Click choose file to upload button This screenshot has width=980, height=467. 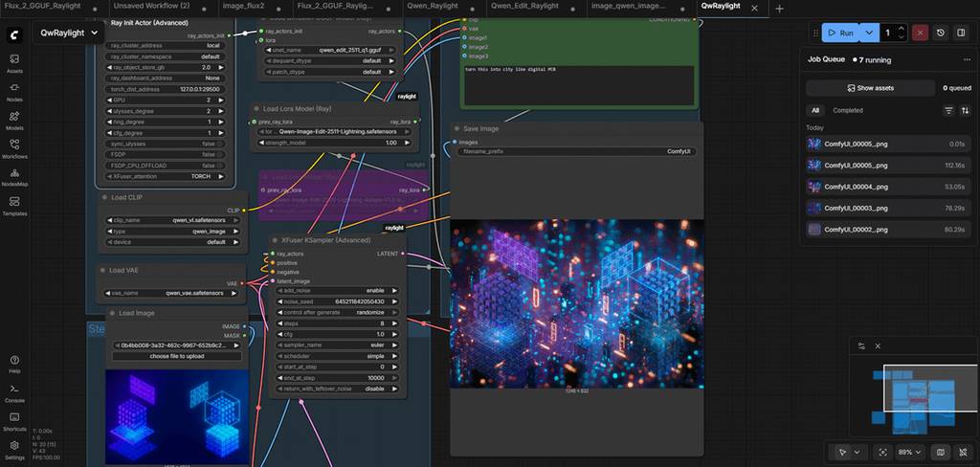(x=176, y=356)
